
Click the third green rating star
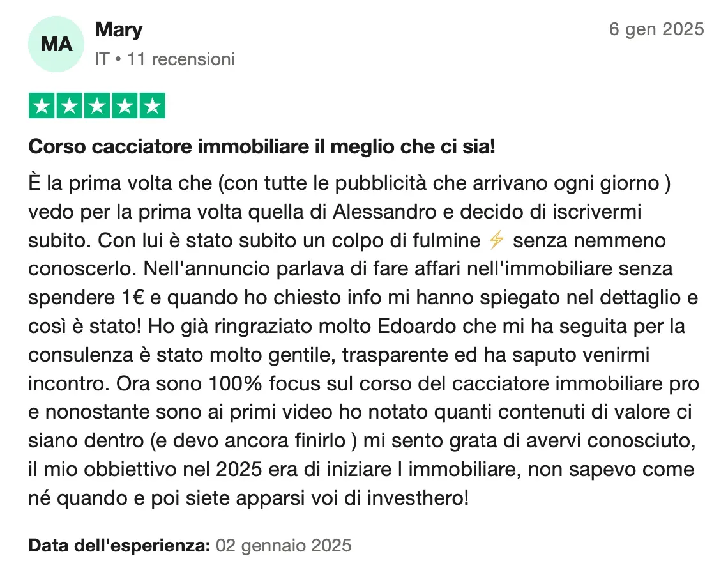point(97,106)
